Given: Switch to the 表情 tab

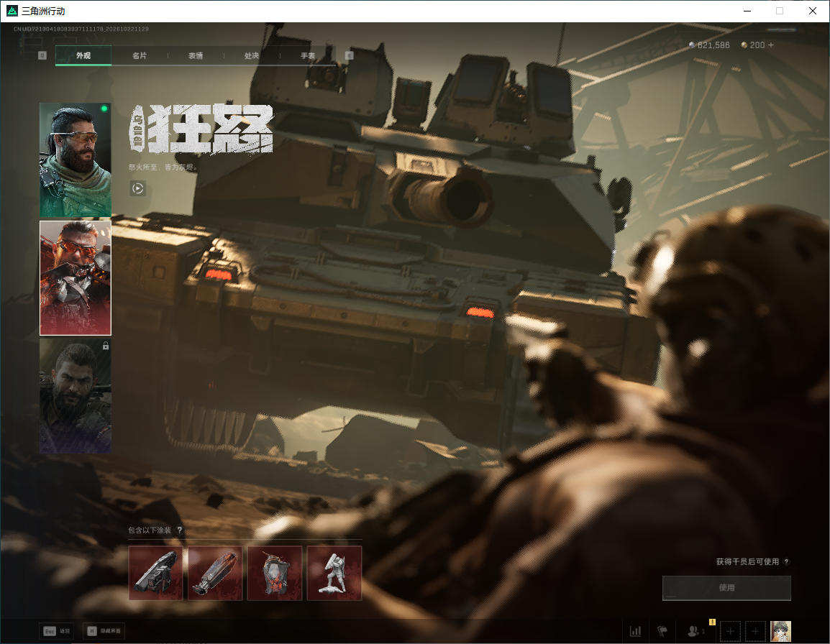Looking at the screenshot, I should pos(196,55).
